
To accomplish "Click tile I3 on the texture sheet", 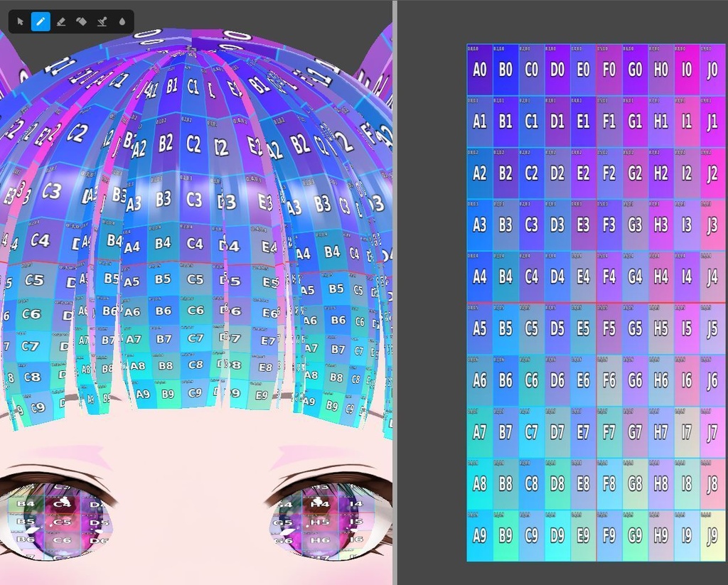I will click(687, 225).
